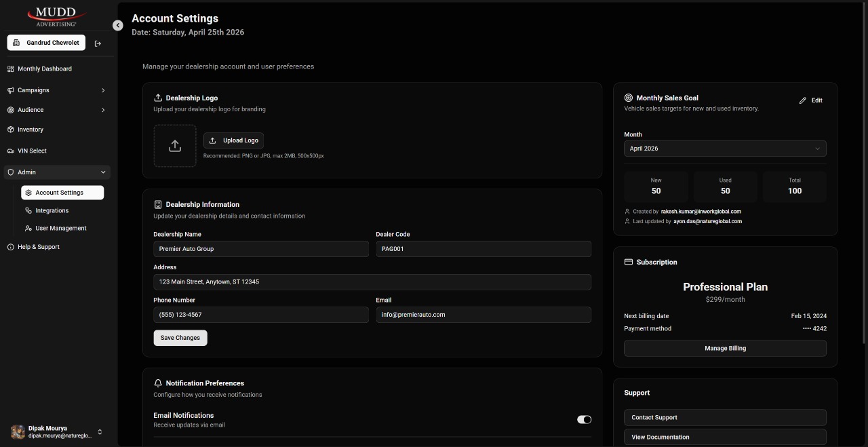Expand the user menu for Dipak Mourya
The image size is (868, 447).
(99, 431)
